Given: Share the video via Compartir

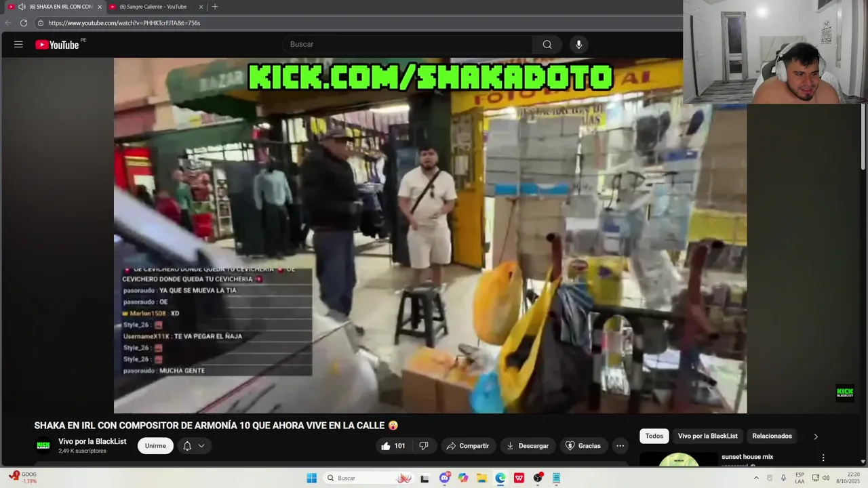Looking at the screenshot, I should (x=467, y=446).
